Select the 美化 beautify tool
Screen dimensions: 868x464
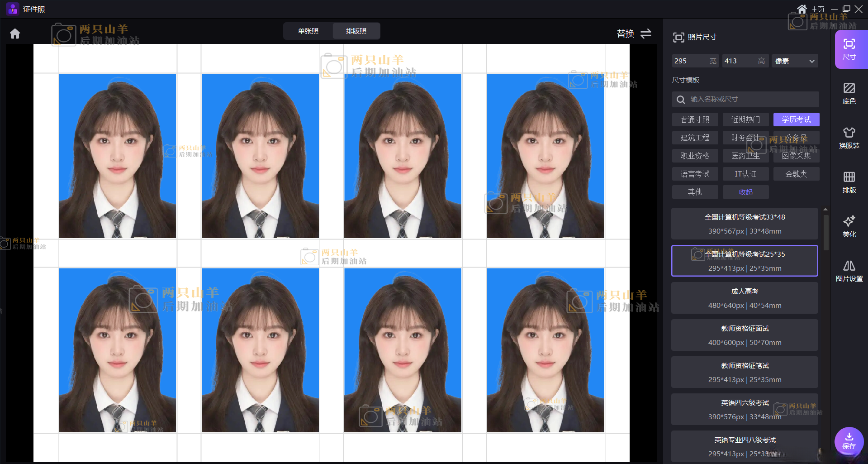coord(849,226)
